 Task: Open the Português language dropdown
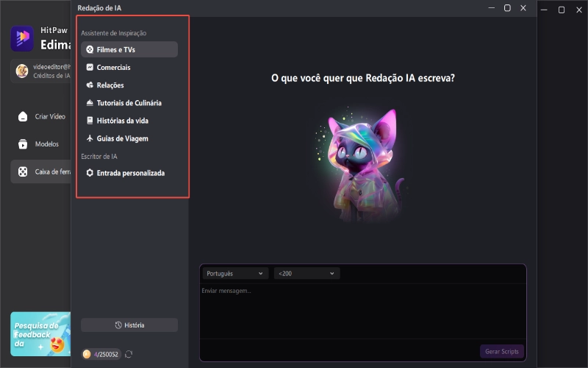tap(235, 273)
